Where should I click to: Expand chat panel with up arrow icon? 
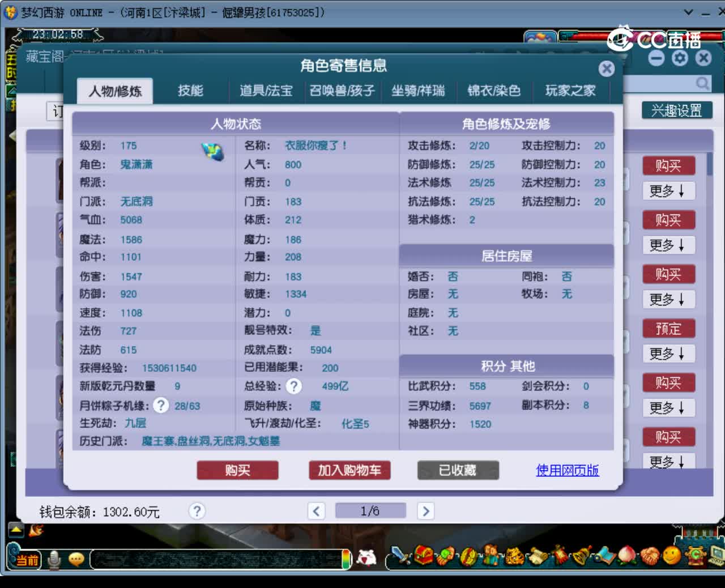tap(16, 530)
